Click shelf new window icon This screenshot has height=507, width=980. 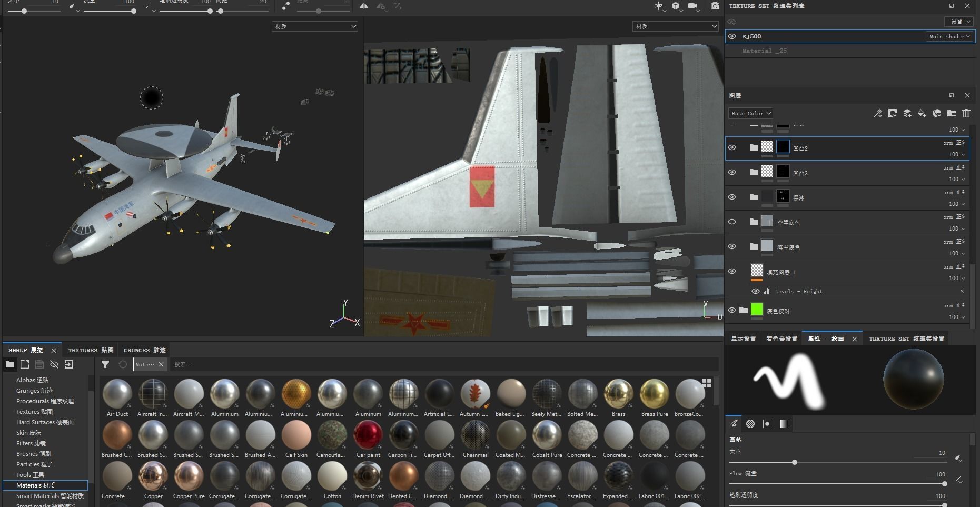tap(25, 364)
